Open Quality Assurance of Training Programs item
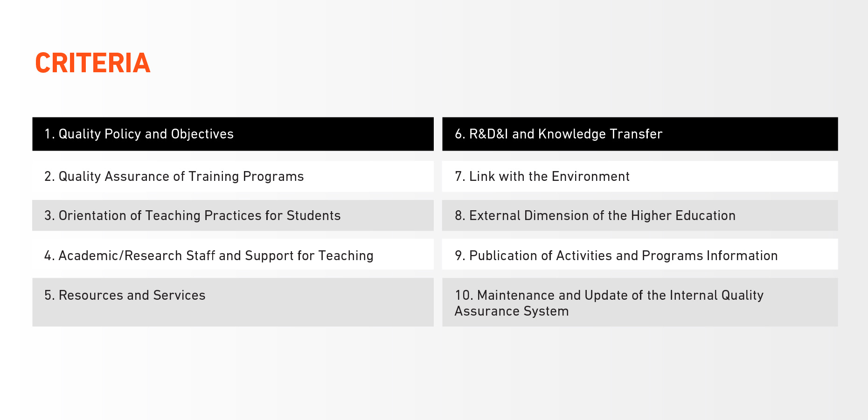The image size is (868, 420). tap(232, 177)
